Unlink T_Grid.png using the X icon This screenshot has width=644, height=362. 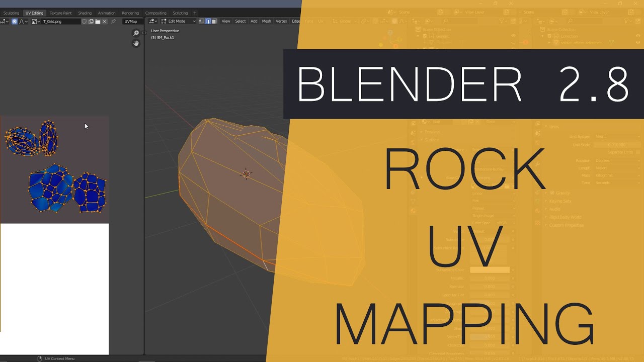point(104,22)
